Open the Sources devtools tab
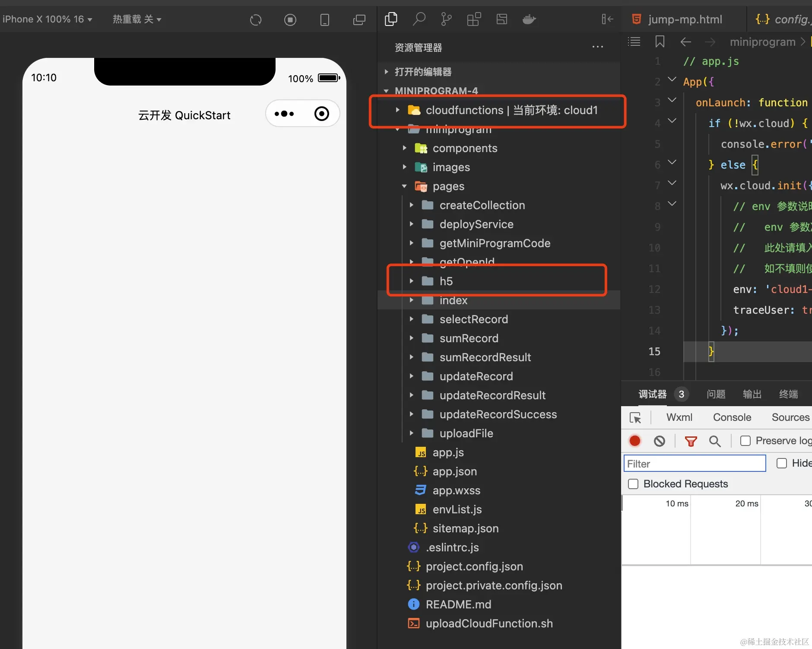The width and height of the screenshot is (812, 649). click(790, 417)
